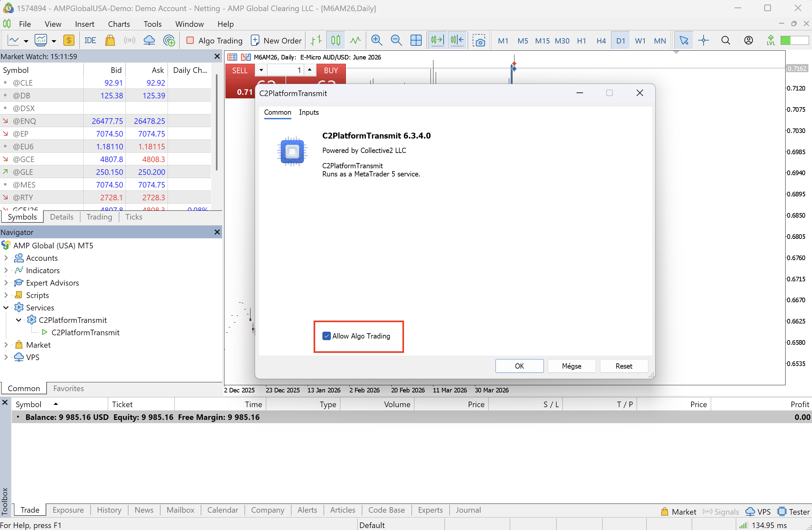
Task: Switch to the History toolbox tab
Action: (x=109, y=510)
